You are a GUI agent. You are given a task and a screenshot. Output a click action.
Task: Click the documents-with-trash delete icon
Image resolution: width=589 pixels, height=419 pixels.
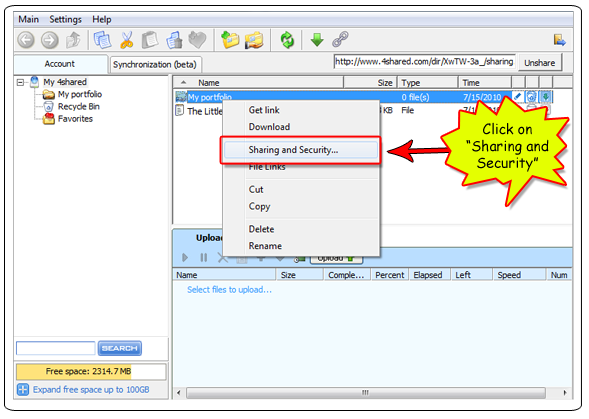pyautogui.click(x=174, y=40)
